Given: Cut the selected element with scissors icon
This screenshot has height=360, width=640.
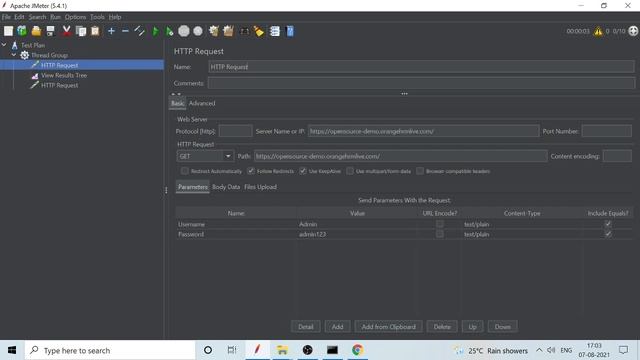Looking at the screenshot, I should [x=66, y=31].
